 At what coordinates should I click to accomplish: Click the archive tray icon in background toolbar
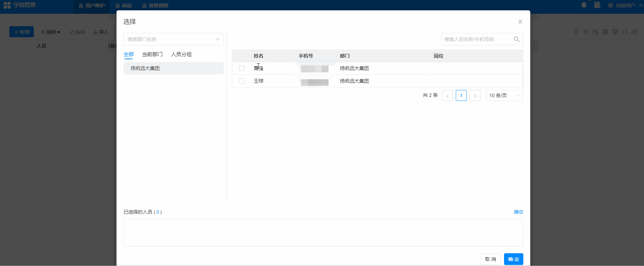pyautogui.click(x=605, y=32)
